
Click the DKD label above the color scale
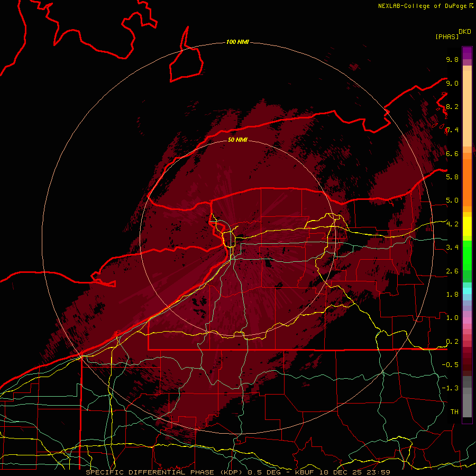tap(464, 32)
